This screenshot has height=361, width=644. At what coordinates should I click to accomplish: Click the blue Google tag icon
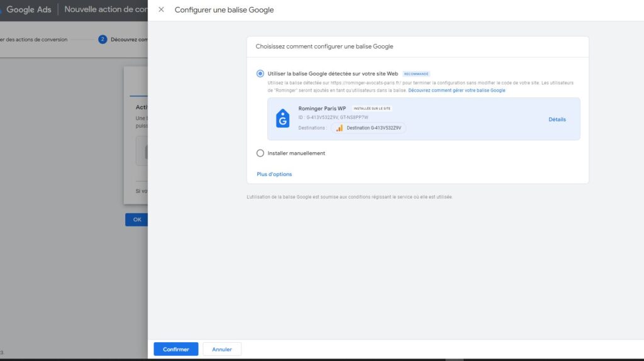click(282, 118)
